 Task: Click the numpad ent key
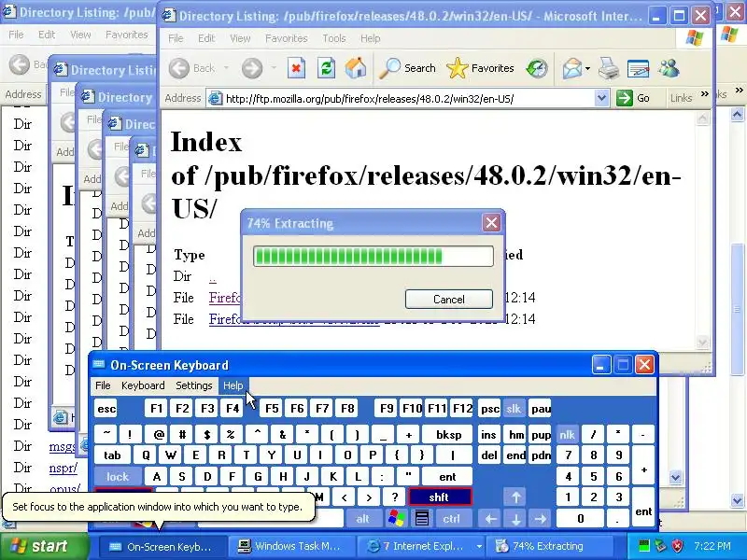(643, 508)
